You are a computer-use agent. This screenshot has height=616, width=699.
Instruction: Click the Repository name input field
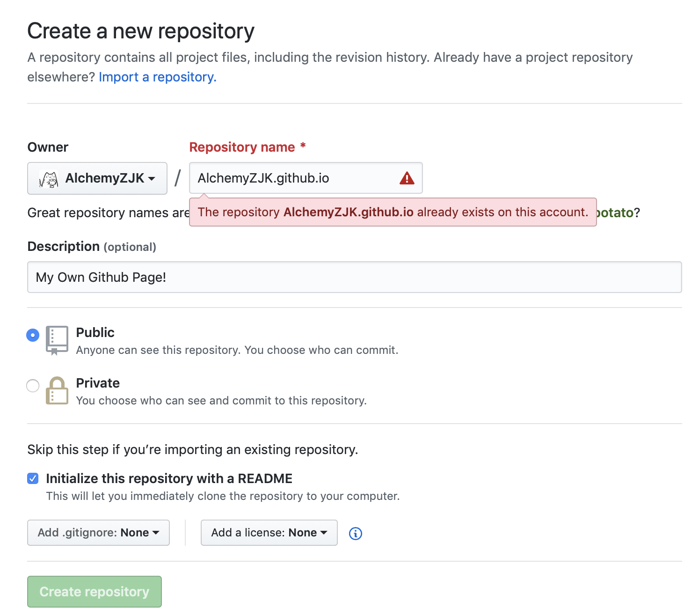click(295, 178)
